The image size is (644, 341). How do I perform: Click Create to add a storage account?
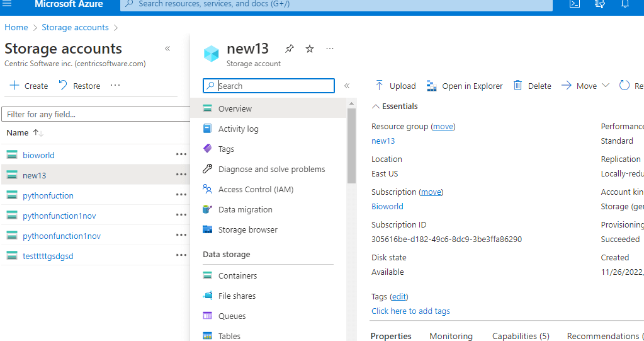(29, 86)
